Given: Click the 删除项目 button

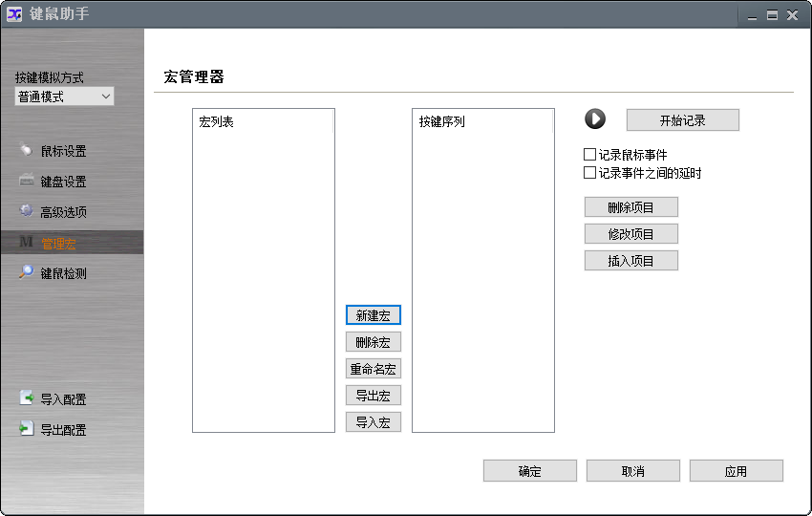Looking at the screenshot, I should [x=630, y=207].
